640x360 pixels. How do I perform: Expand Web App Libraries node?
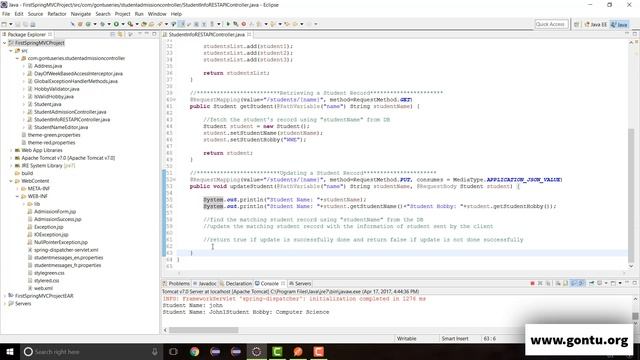[11, 150]
